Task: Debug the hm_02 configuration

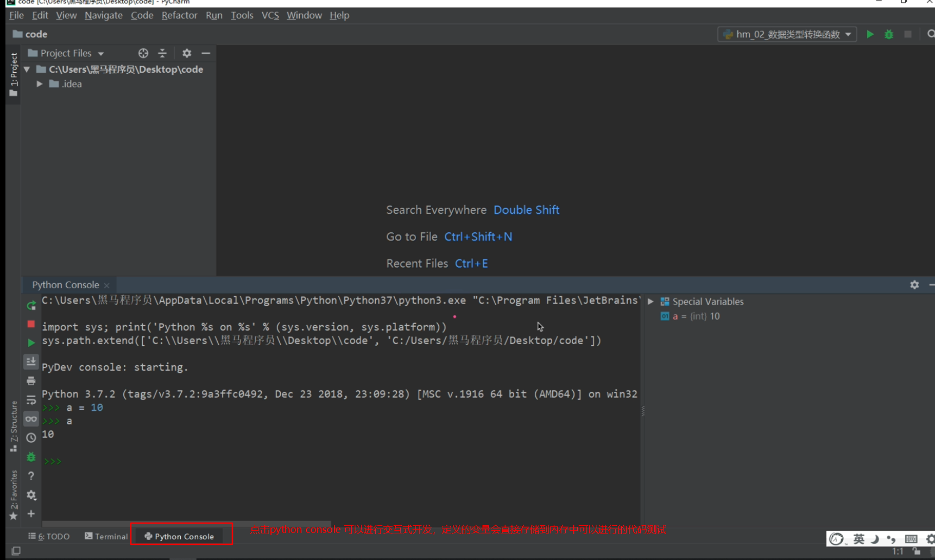Action: click(x=889, y=34)
